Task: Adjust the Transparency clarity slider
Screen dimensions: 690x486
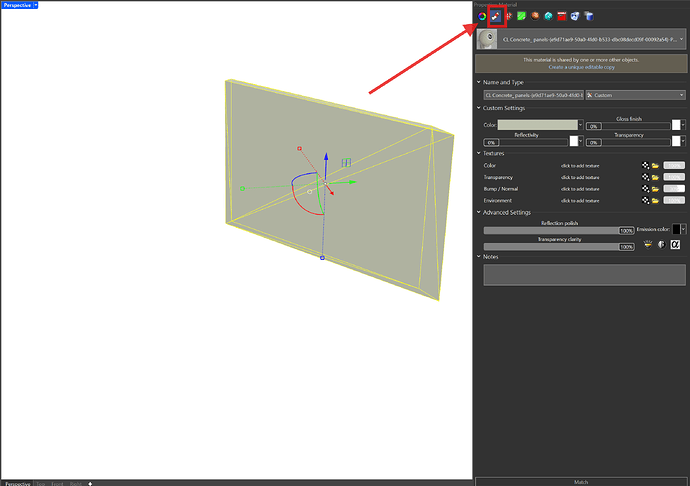Action: pos(559,247)
